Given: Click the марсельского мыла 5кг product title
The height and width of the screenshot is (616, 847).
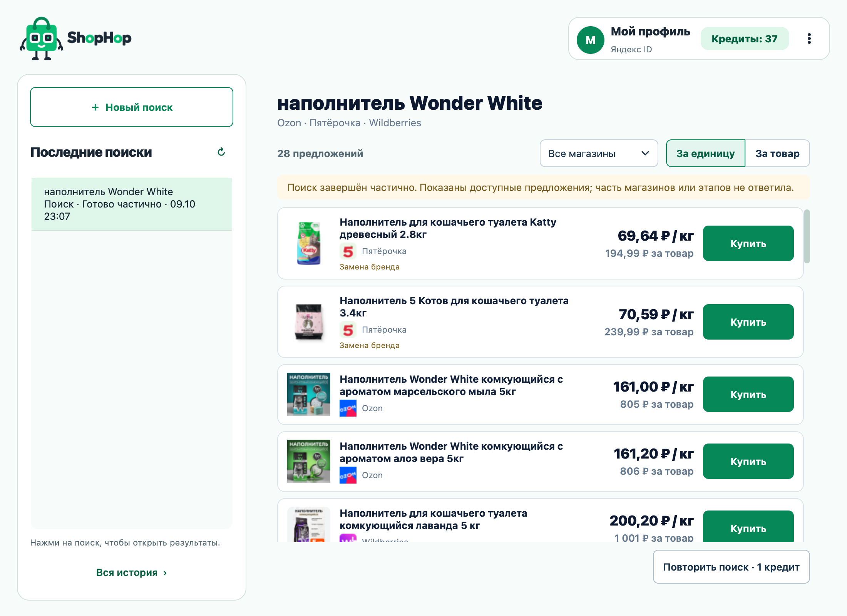Looking at the screenshot, I should tap(451, 385).
